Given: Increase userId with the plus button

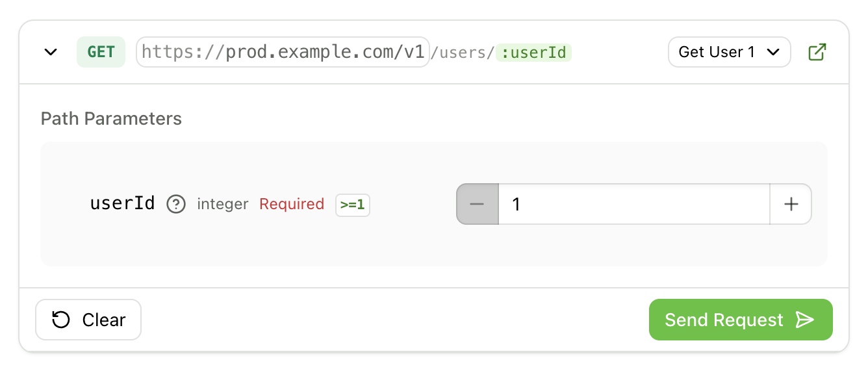Looking at the screenshot, I should (791, 205).
